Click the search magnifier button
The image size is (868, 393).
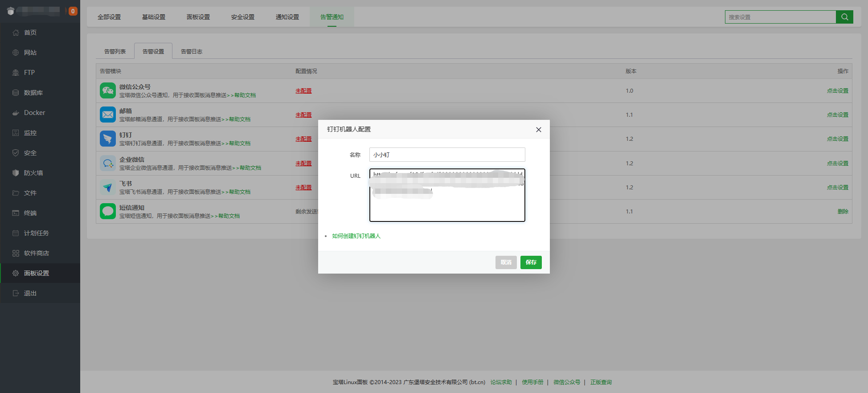[x=844, y=17]
